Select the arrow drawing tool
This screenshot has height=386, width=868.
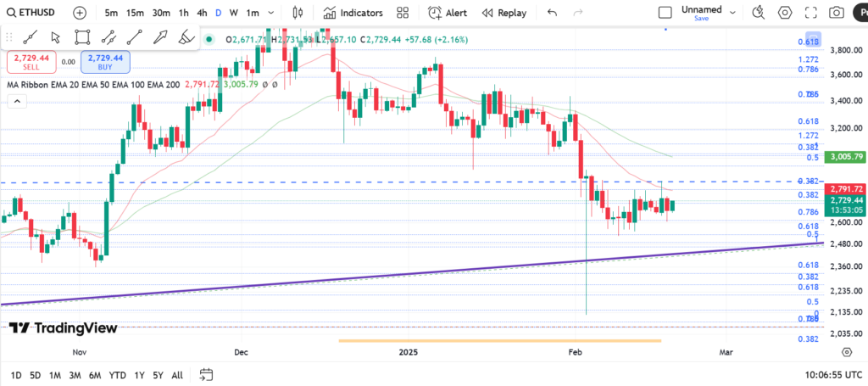click(161, 37)
